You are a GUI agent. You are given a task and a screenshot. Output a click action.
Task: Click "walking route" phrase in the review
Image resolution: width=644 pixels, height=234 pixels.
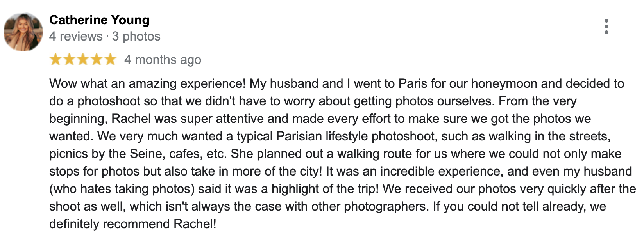pyautogui.click(x=375, y=154)
